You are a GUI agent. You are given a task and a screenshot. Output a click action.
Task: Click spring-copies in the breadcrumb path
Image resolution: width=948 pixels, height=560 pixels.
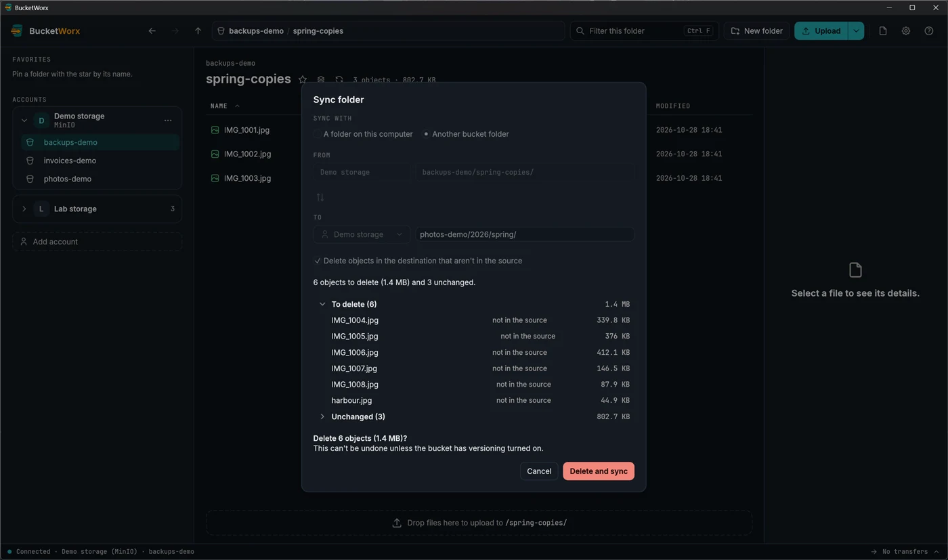pyautogui.click(x=318, y=30)
